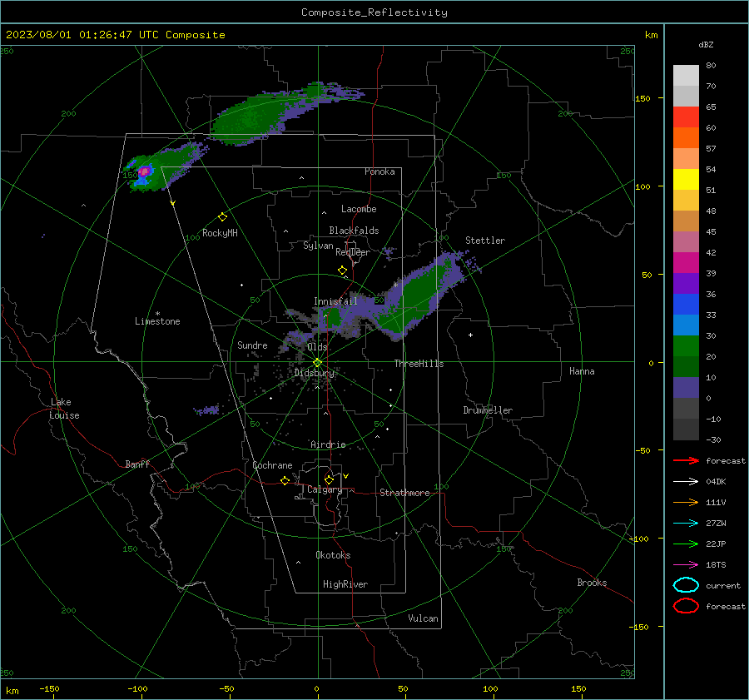The width and height of the screenshot is (749, 700).
Task: Click the Cochrane label
Action: (x=272, y=465)
